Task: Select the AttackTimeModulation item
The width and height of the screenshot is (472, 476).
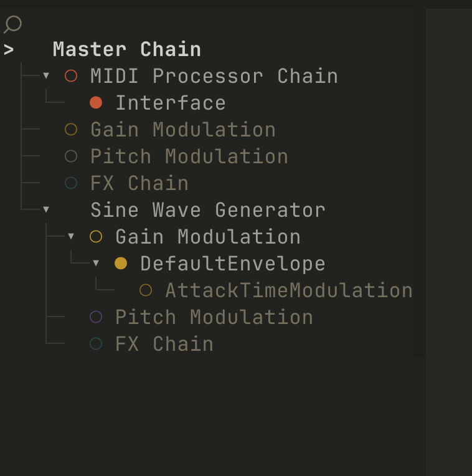Action: tap(288, 290)
